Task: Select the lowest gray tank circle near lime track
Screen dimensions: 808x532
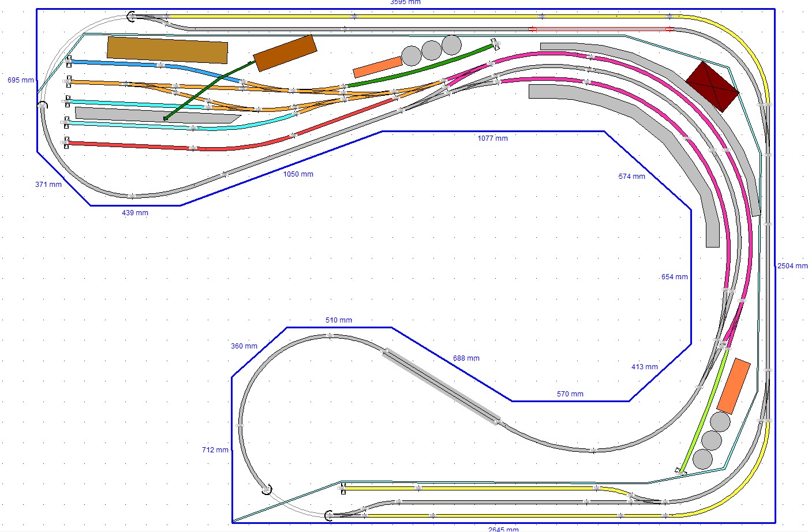Action: pyautogui.click(x=702, y=459)
